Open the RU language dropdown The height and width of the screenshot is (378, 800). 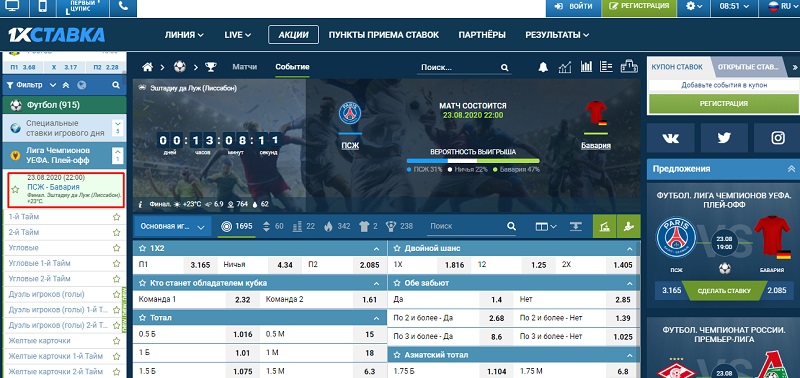point(780,7)
